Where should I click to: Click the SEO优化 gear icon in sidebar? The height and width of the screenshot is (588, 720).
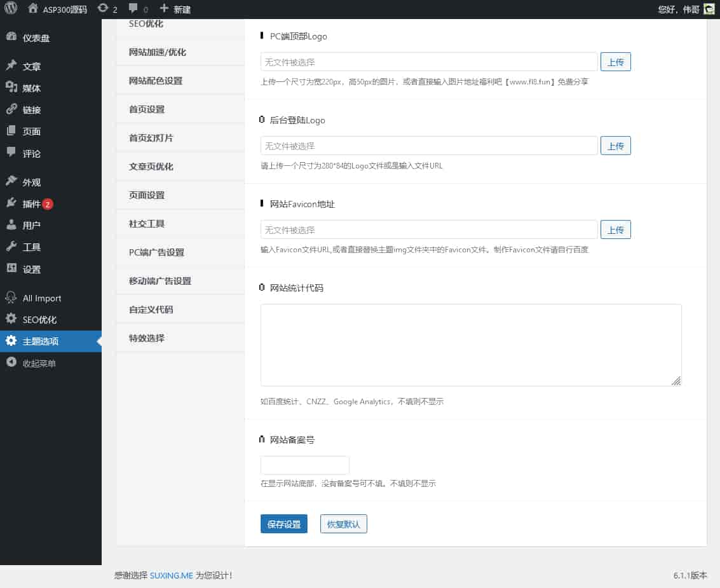[11, 318]
